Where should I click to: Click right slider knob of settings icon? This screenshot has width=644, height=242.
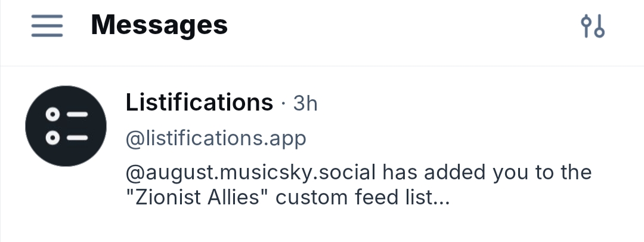point(599,32)
